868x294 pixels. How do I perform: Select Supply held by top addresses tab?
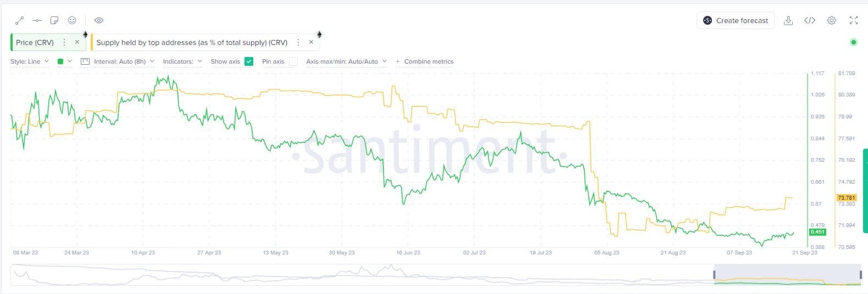[192, 42]
